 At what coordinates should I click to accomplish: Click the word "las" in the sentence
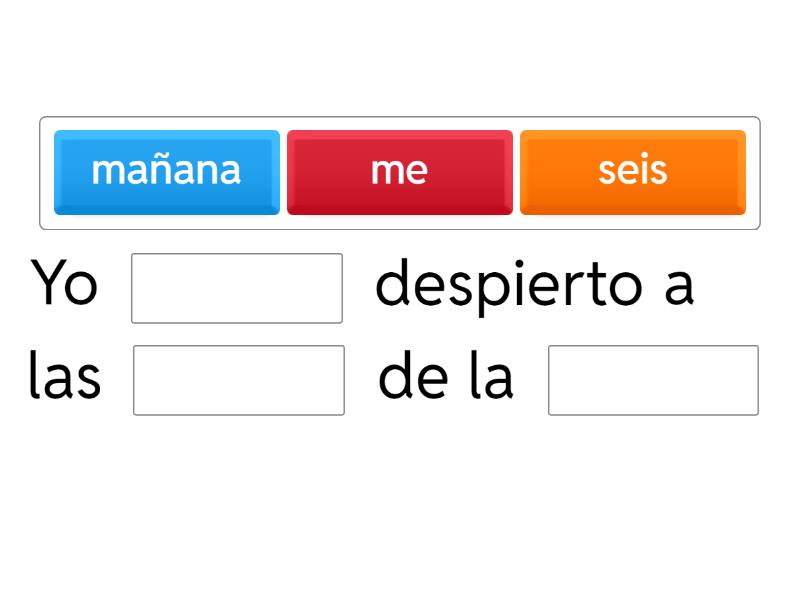point(65,379)
